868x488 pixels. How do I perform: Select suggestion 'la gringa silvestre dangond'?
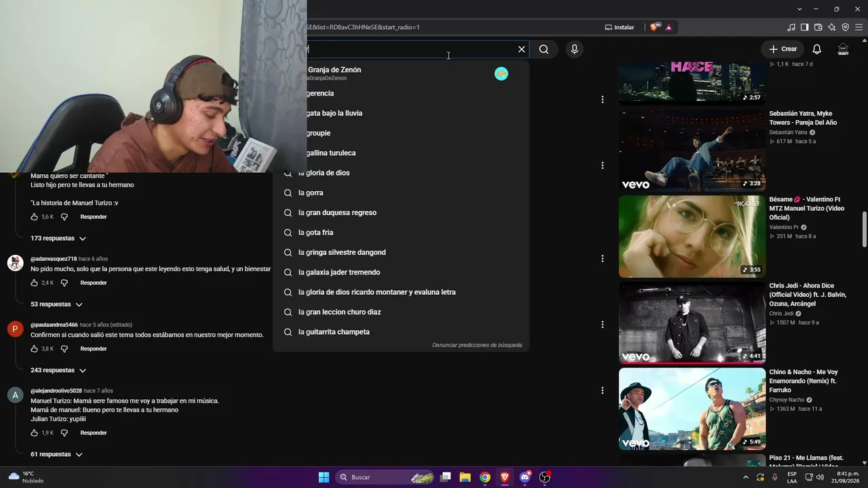(401, 252)
